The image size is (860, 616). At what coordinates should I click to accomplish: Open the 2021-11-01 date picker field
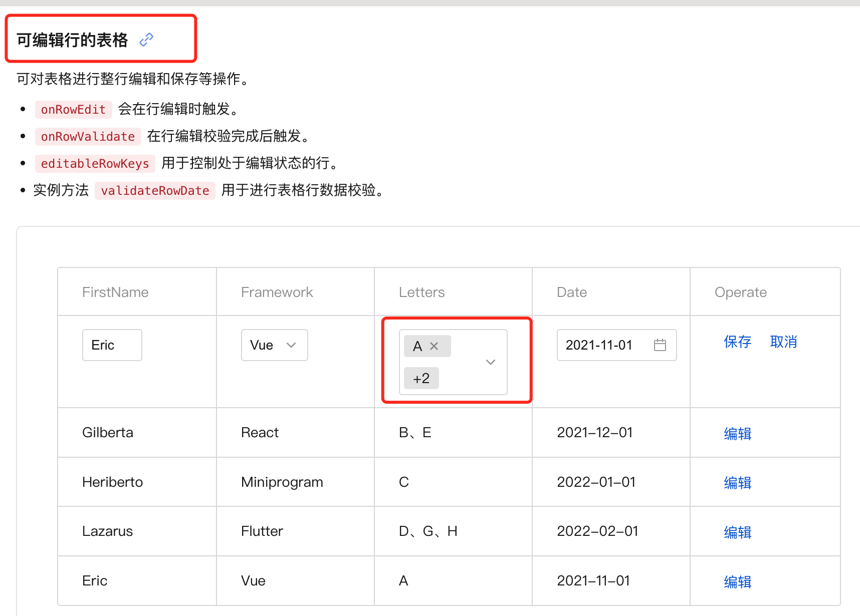[x=617, y=345]
